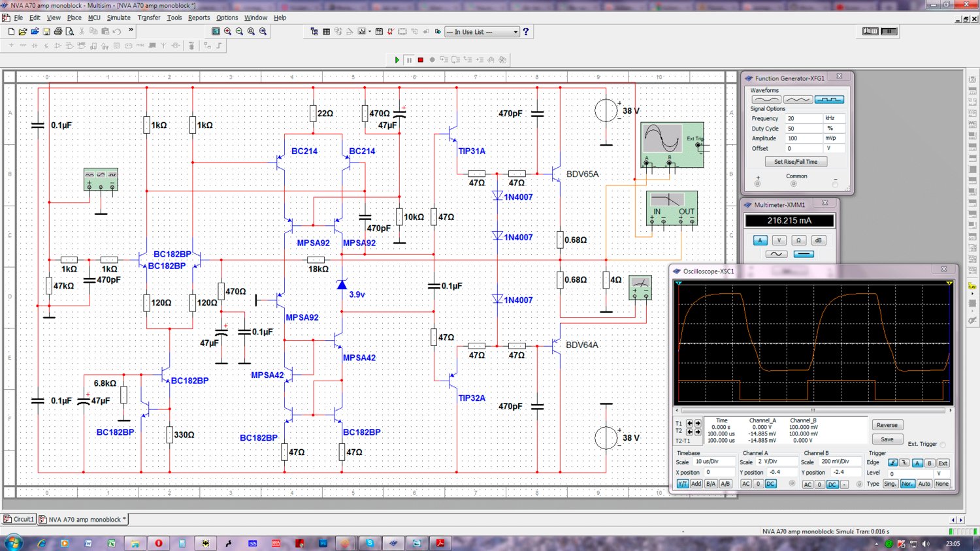Click the Print icon in the toolbar
This screenshot has height=551, width=980.
58,31
